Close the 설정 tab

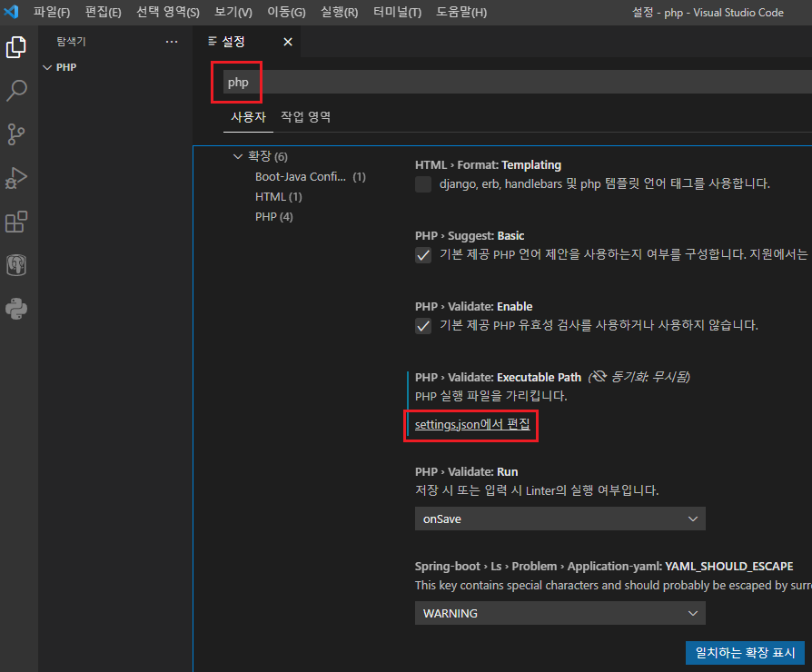pos(288,42)
